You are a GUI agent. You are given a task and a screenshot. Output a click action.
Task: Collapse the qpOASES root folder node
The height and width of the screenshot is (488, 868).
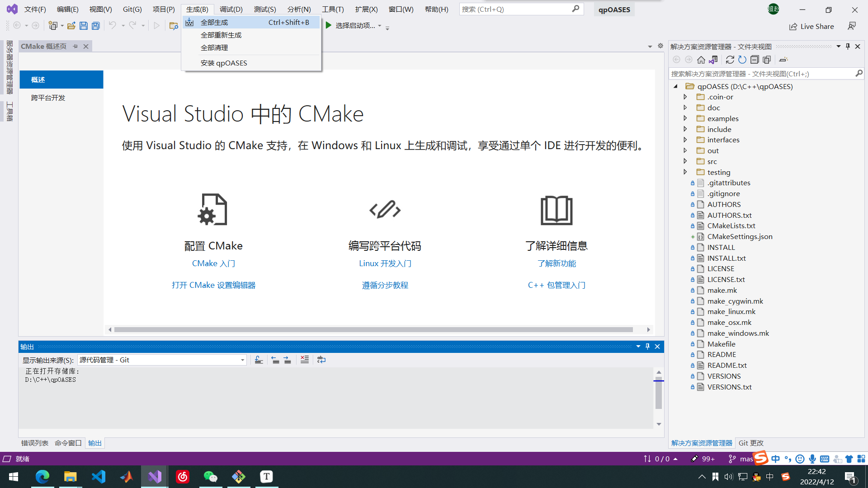[675, 86]
